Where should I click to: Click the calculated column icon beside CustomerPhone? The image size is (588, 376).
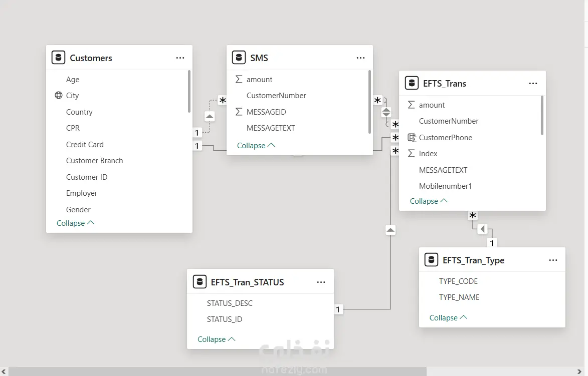tap(412, 137)
